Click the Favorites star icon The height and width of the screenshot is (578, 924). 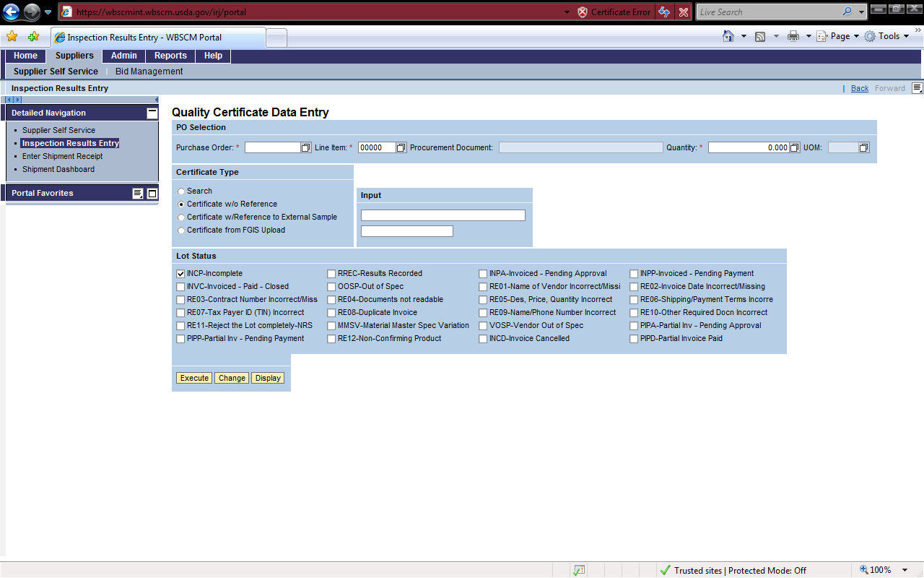pyautogui.click(x=12, y=37)
